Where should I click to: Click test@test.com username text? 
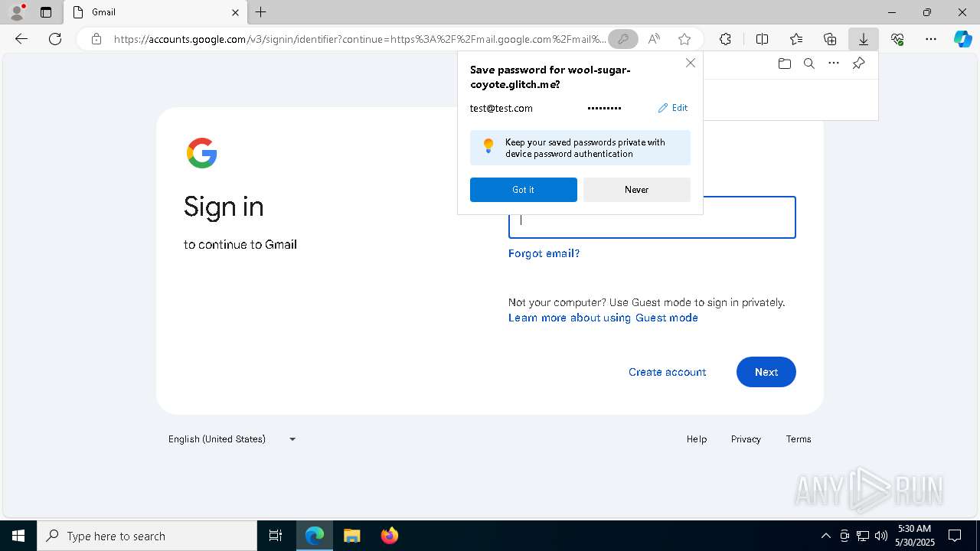click(x=501, y=108)
